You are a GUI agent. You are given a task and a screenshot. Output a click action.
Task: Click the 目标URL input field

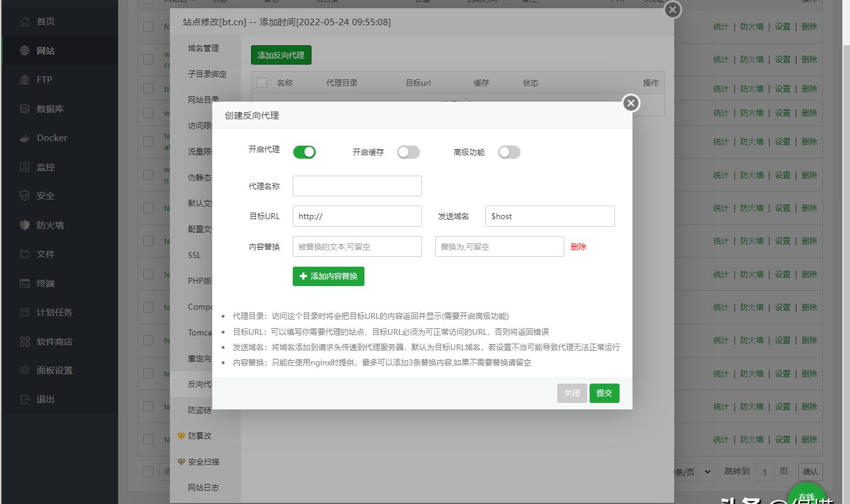tap(357, 216)
